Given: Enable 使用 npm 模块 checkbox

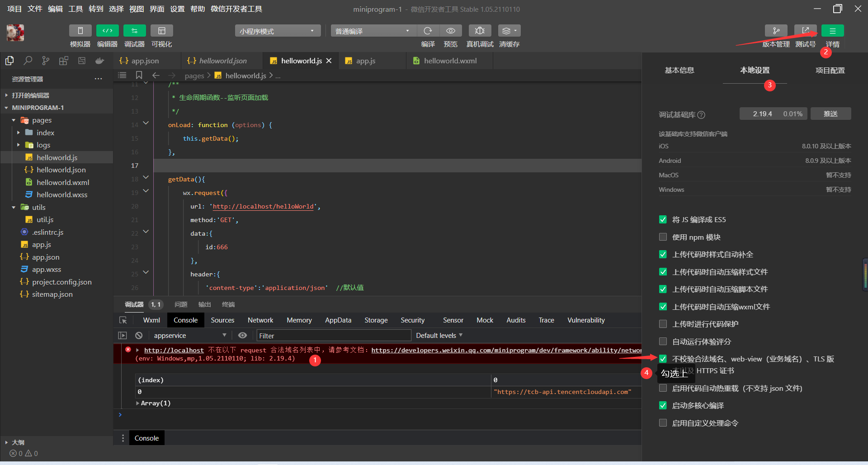Looking at the screenshot, I should [663, 237].
